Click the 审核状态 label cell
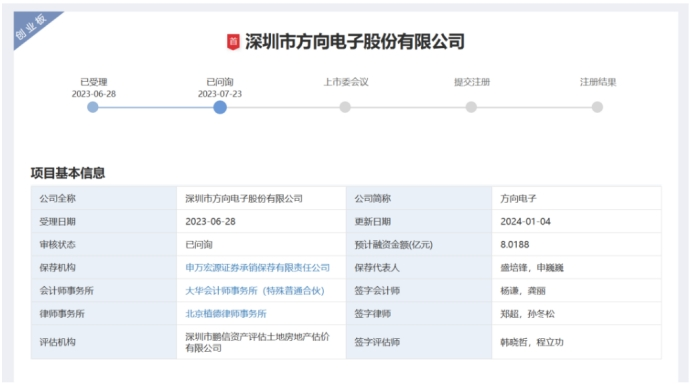 tap(104, 244)
